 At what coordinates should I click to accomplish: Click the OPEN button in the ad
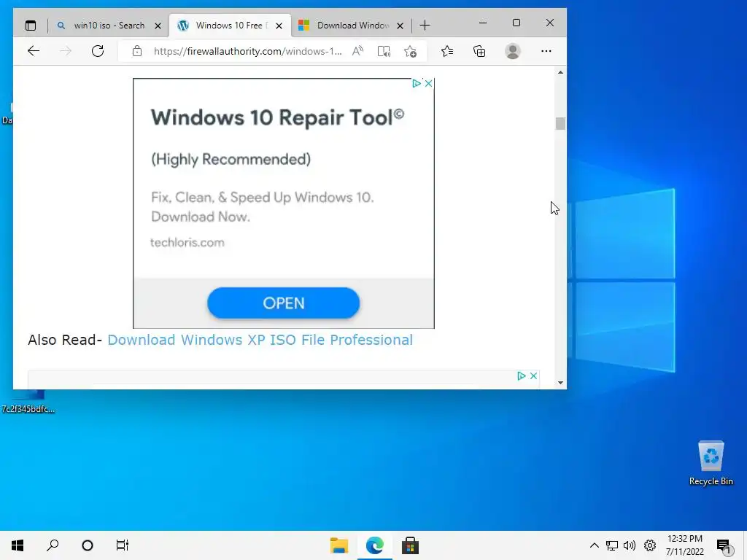point(284,303)
